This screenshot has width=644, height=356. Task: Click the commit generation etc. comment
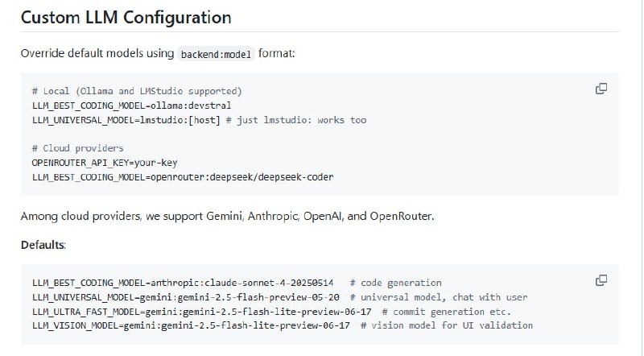click(x=447, y=311)
